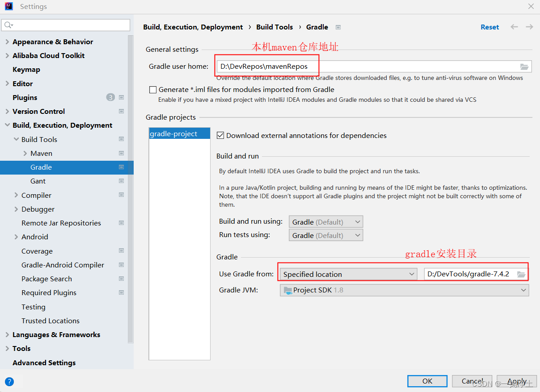The height and width of the screenshot is (392, 540).
Task: Navigate back with the left arrow
Action: 515,27
